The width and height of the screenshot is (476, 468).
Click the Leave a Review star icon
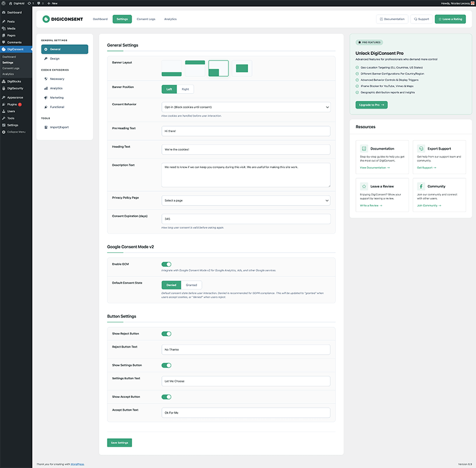(x=364, y=186)
